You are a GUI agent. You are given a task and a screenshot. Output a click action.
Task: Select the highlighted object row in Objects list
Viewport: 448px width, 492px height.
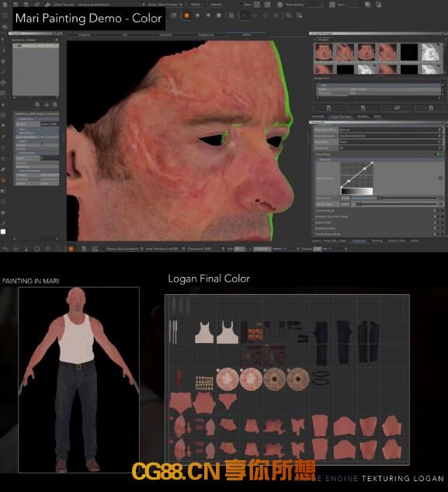36,46
